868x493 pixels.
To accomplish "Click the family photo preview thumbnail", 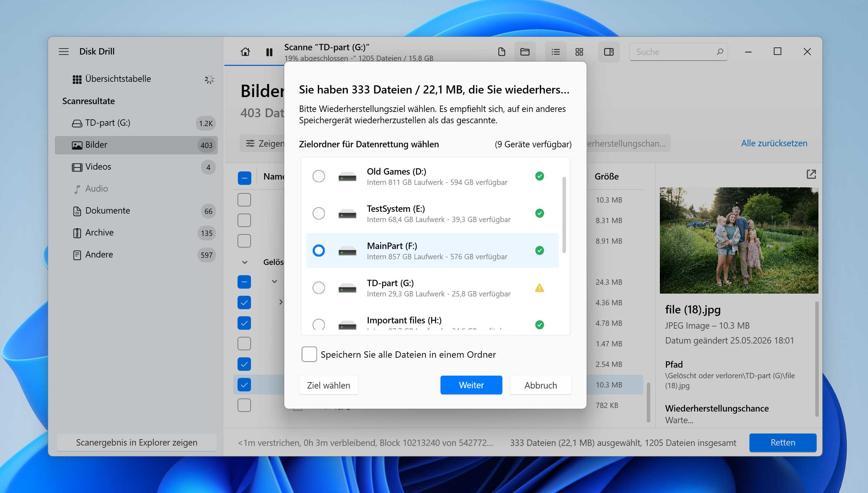I will pyautogui.click(x=739, y=240).
